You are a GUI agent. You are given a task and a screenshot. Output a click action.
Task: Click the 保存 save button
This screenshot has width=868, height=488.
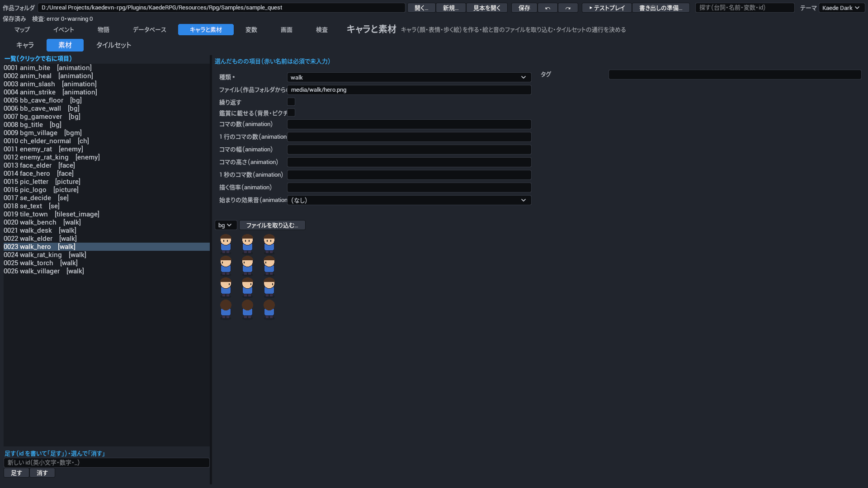(x=524, y=8)
